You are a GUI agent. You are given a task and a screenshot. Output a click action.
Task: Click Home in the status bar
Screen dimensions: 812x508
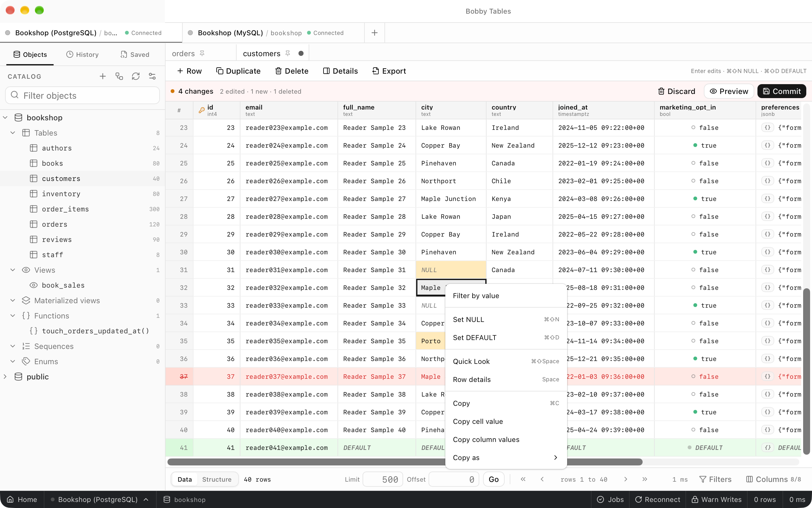coord(22,499)
